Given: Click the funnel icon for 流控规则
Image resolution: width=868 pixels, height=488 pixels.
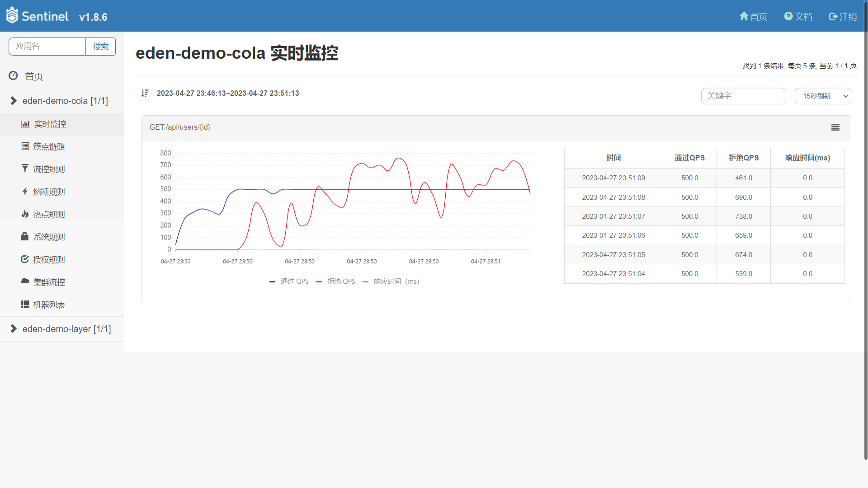Looking at the screenshot, I should click(x=25, y=169).
